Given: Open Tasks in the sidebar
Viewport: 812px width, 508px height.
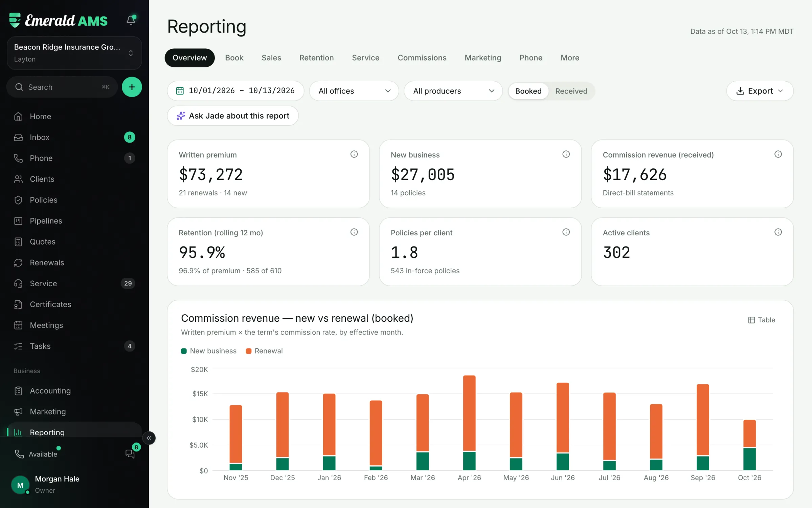Looking at the screenshot, I should click(x=74, y=346).
